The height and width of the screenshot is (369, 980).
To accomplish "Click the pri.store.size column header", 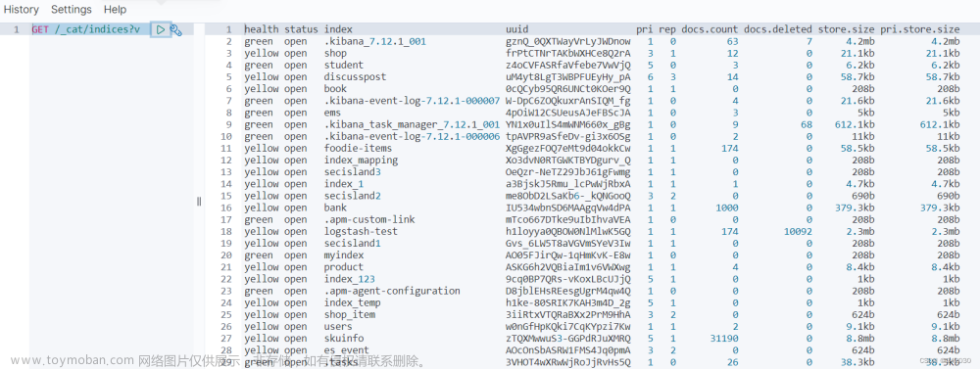I will click(x=920, y=29).
